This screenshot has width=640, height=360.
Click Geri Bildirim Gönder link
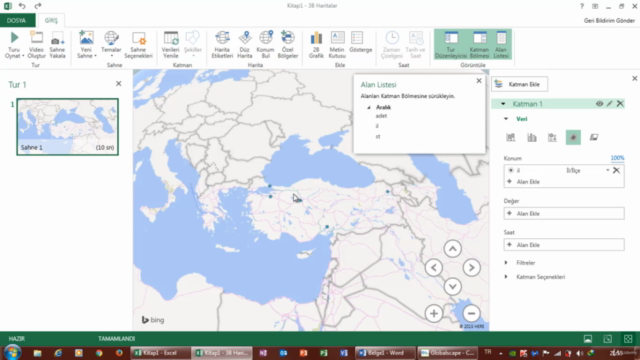tap(609, 20)
